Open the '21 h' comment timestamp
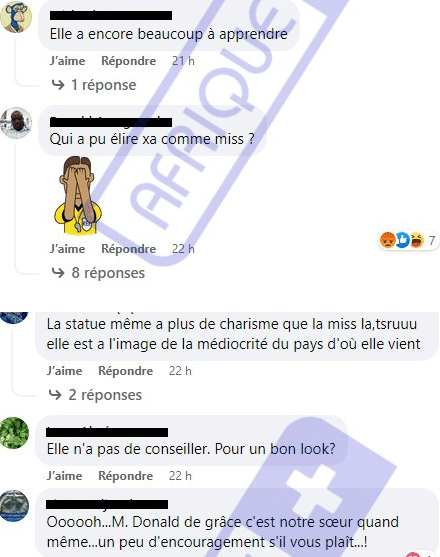 pos(183,61)
